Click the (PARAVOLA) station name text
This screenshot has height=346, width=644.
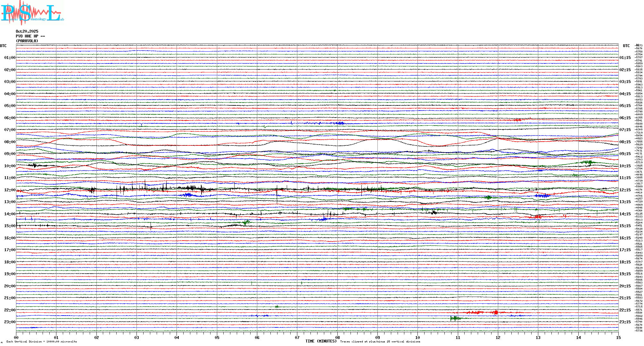pyautogui.click(x=27, y=41)
